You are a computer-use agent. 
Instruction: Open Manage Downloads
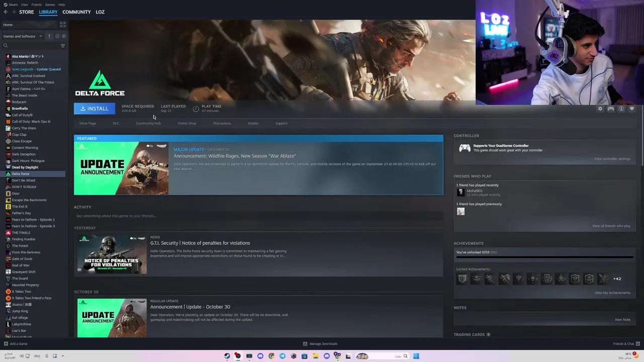click(x=320, y=344)
